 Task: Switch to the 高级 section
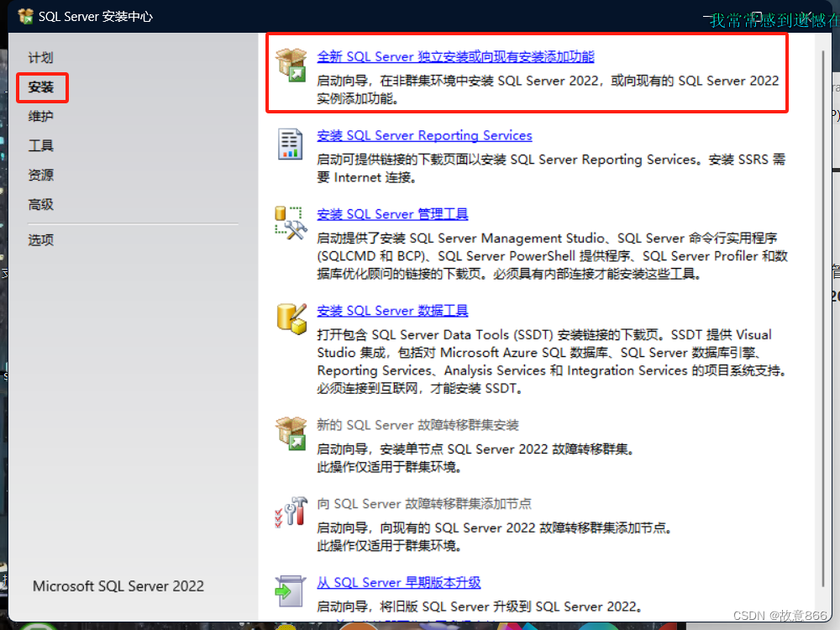click(40, 204)
